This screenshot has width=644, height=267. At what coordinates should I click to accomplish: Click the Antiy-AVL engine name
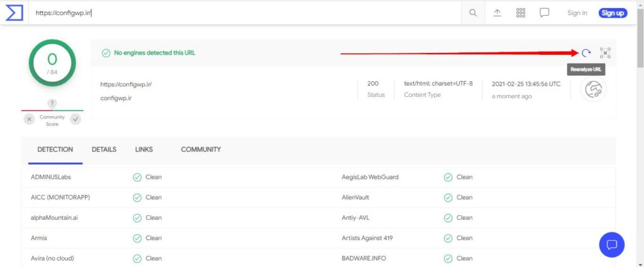pos(355,218)
